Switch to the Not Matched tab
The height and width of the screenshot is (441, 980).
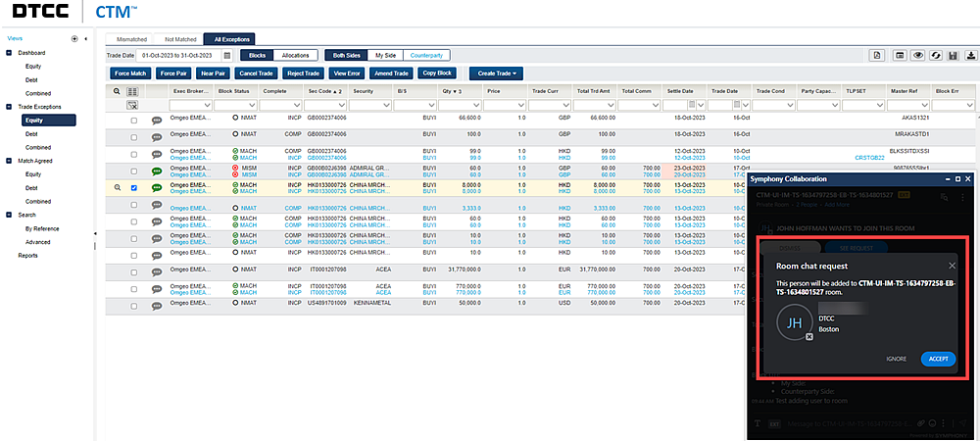pos(179,39)
